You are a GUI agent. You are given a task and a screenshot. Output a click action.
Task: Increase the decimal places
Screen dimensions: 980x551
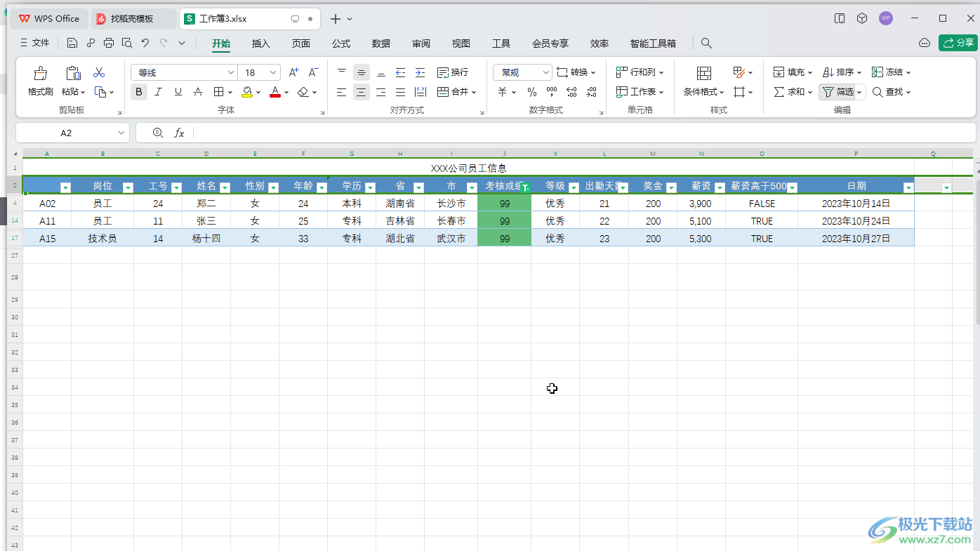571,92
